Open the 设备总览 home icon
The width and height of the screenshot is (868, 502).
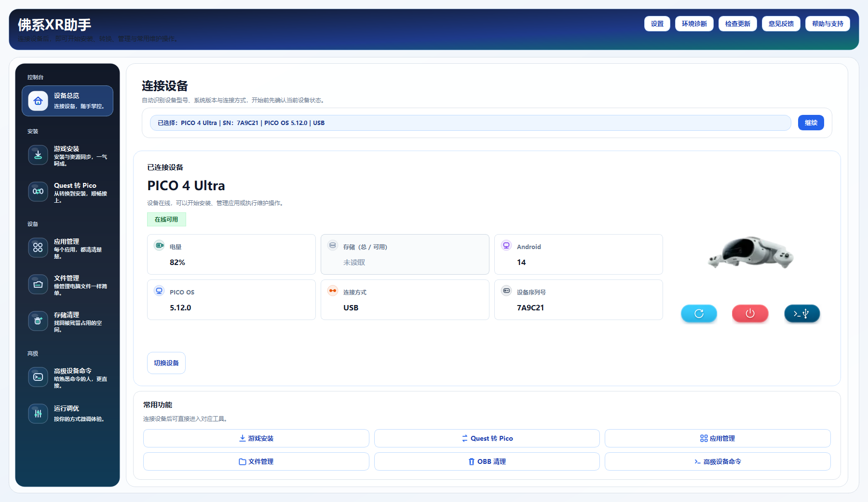click(x=38, y=101)
